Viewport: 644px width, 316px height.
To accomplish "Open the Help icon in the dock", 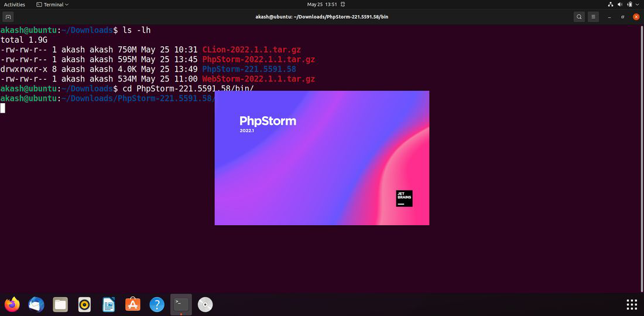I will 157,304.
